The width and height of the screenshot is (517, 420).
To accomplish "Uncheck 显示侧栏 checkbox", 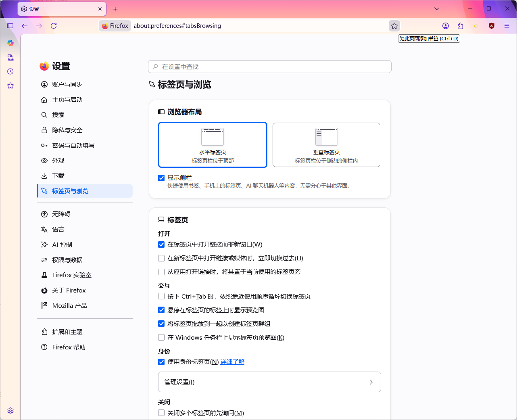I will click(161, 178).
